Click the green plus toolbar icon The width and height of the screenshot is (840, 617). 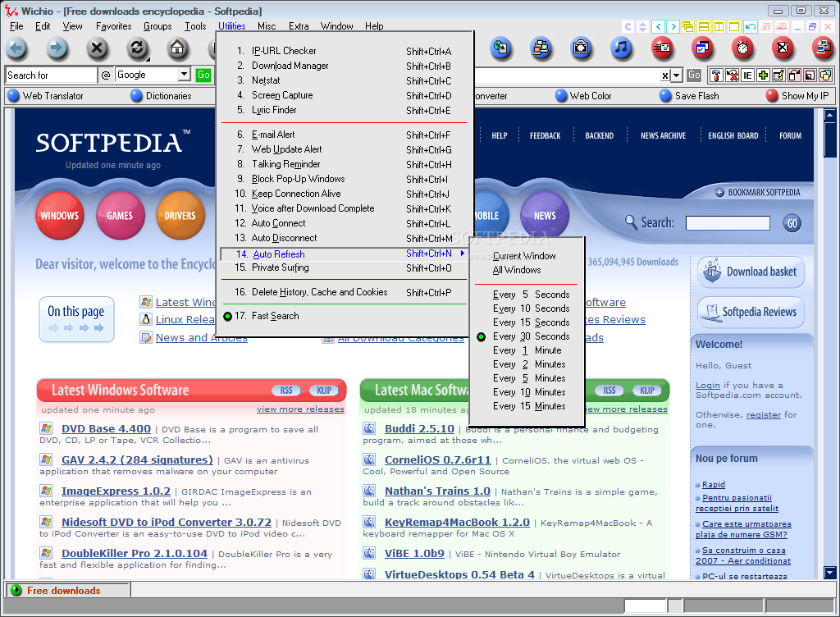pos(764,75)
